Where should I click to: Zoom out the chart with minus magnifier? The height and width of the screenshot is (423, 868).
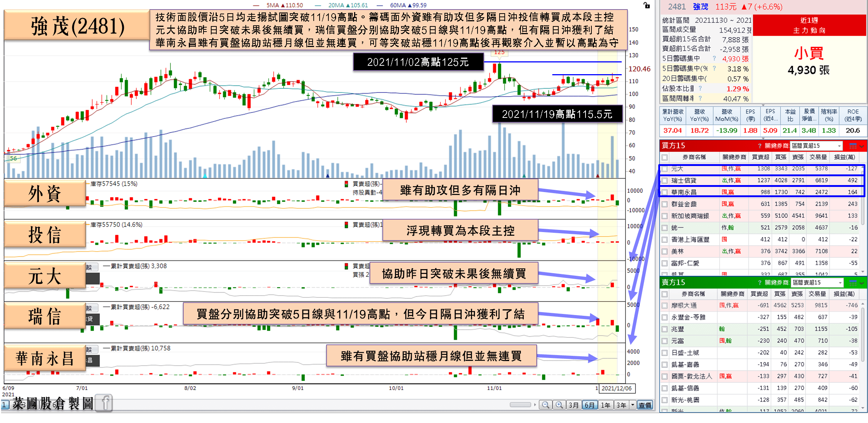[x=545, y=405]
